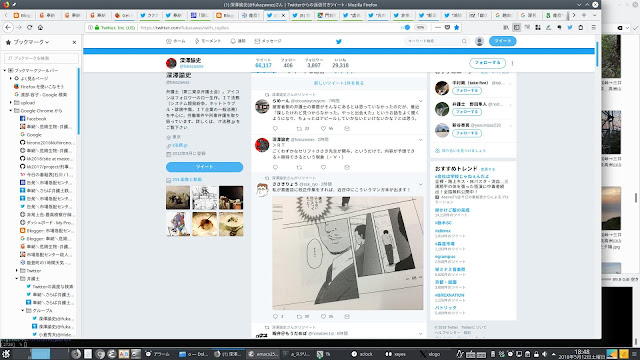Open the ホーム item in Twitter nav
640x360 pixels.
[x=176, y=41]
